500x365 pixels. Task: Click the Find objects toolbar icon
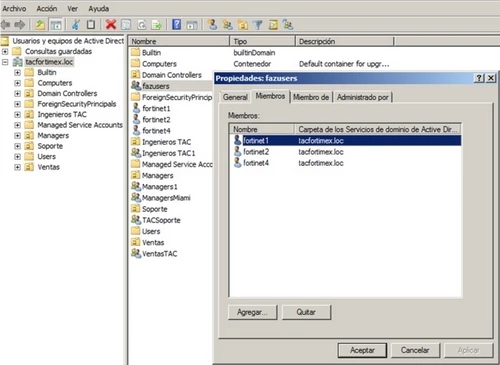coord(273,25)
